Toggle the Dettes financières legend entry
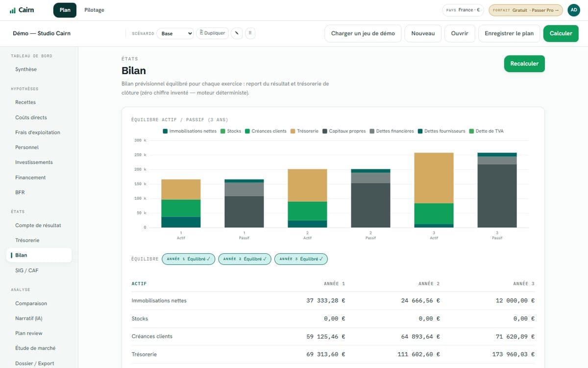 pyautogui.click(x=392, y=131)
